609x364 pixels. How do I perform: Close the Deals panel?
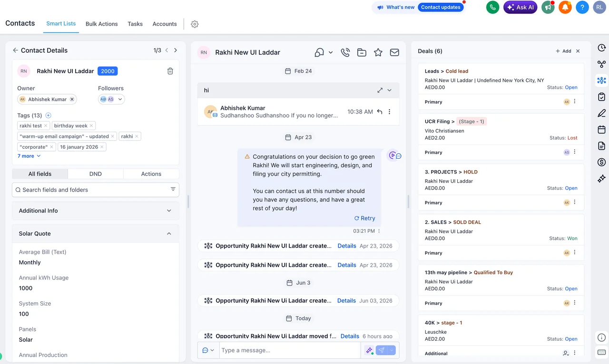click(578, 51)
